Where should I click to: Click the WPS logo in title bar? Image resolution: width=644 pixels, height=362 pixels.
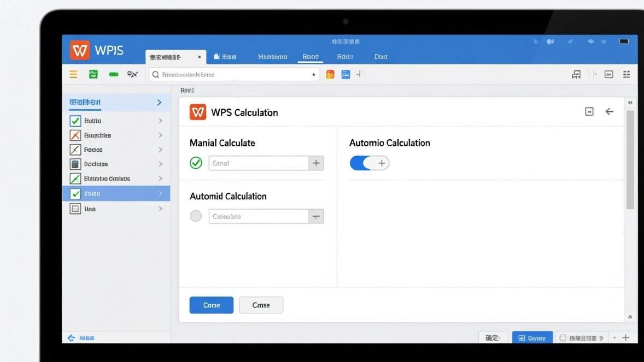tap(80, 50)
